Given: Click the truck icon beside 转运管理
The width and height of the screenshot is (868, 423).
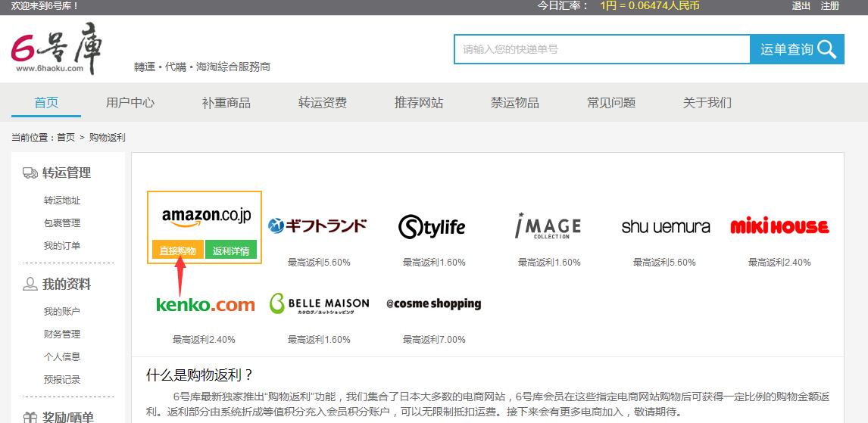Looking at the screenshot, I should pyautogui.click(x=30, y=173).
